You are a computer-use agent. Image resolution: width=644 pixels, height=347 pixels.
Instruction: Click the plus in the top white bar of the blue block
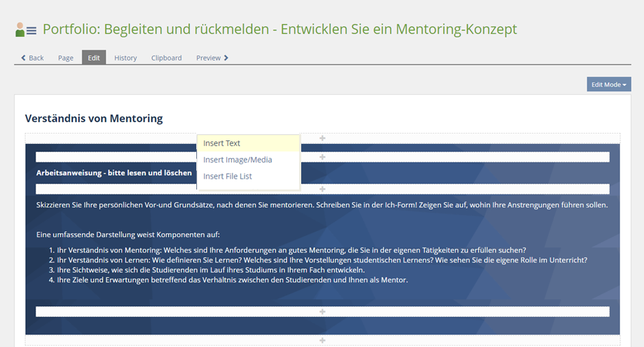[322, 157]
